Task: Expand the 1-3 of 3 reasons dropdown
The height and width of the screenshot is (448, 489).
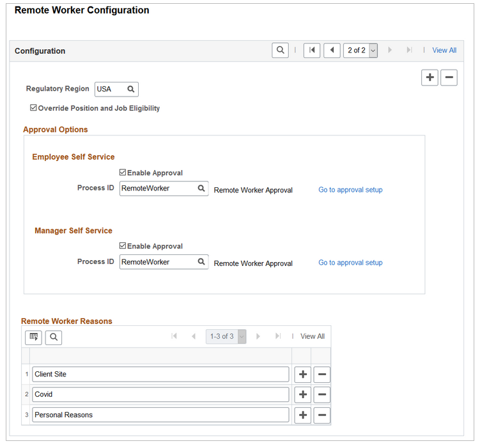Action: coord(241,337)
